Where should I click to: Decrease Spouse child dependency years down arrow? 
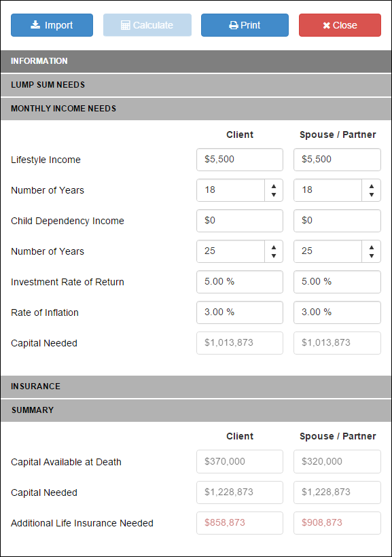point(372,256)
